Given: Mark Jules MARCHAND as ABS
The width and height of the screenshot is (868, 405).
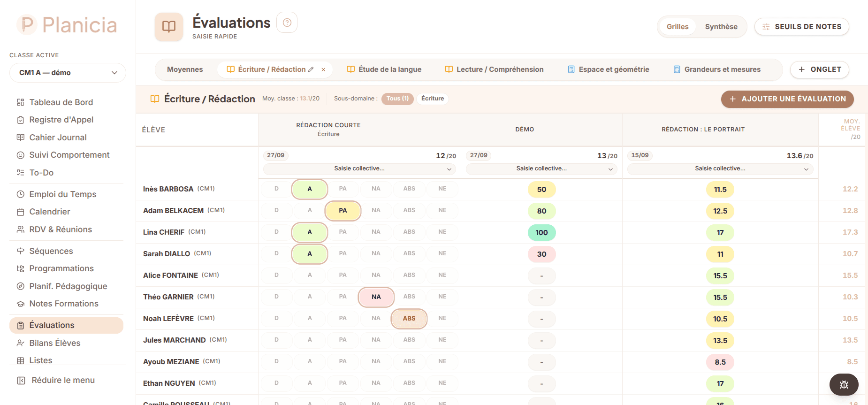Looking at the screenshot, I should 409,340.
